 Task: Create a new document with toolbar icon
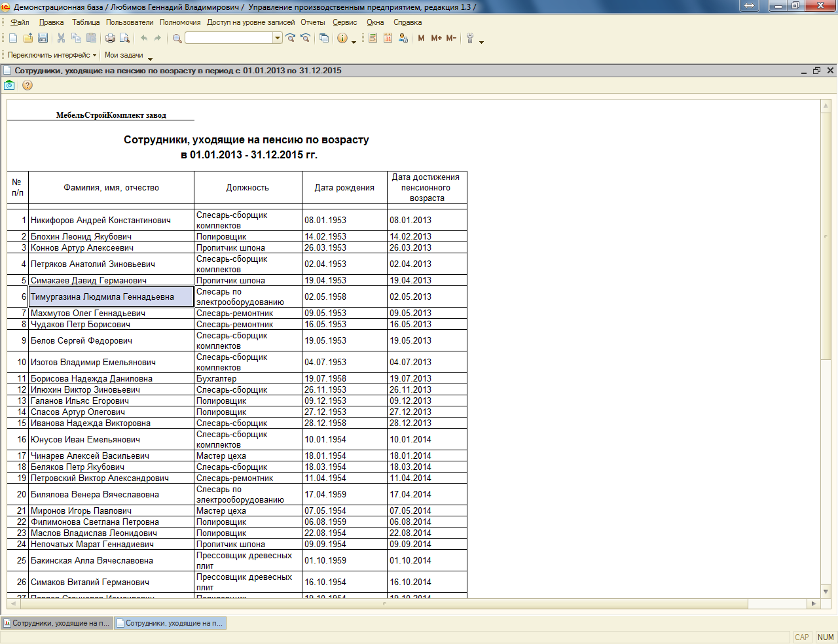[x=13, y=39]
